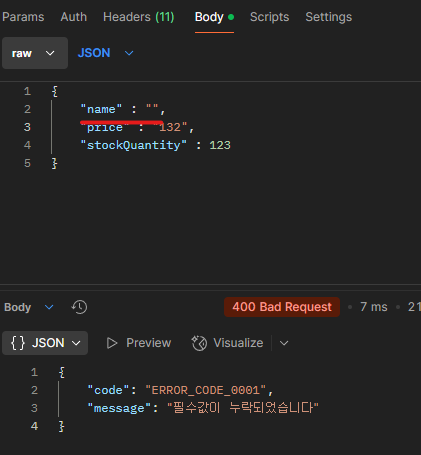Open the Scripts tab
Viewport: 421px width, 455px height.
tap(270, 17)
